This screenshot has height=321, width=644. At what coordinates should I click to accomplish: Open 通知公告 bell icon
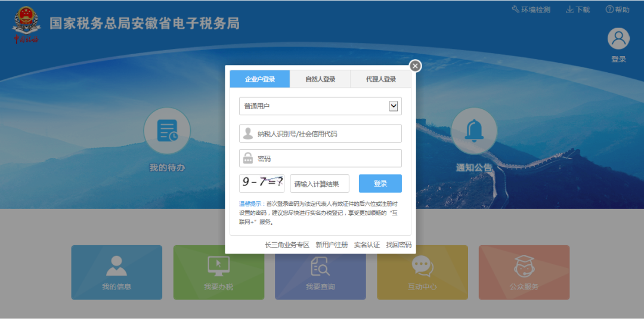click(x=474, y=131)
